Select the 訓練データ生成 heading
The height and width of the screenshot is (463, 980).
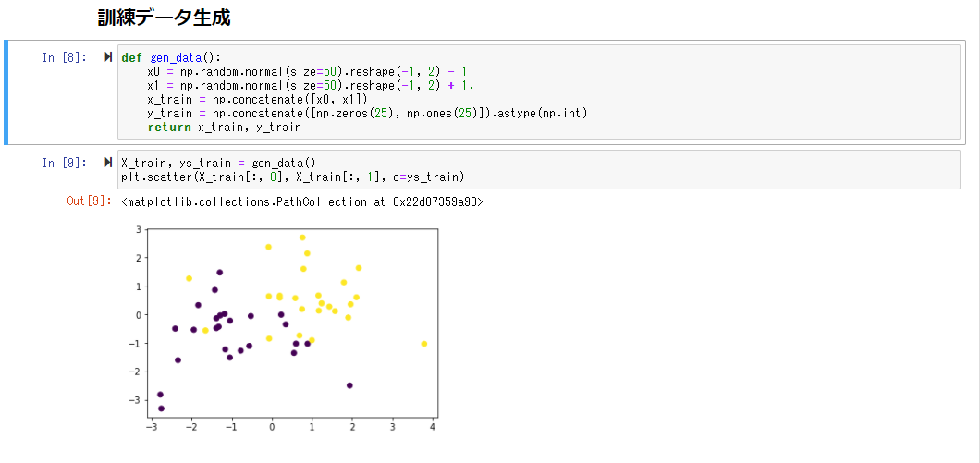click(164, 18)
